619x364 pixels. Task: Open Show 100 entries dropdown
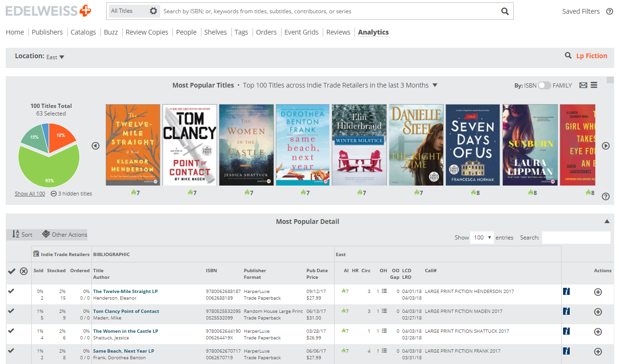(482, 238)
